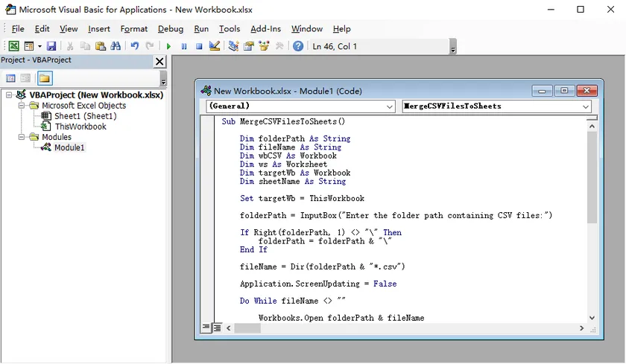Screen dimensions: 626x364
Task: Open the Debug menu
Action: pyautogui.click(x=171, y=29)
